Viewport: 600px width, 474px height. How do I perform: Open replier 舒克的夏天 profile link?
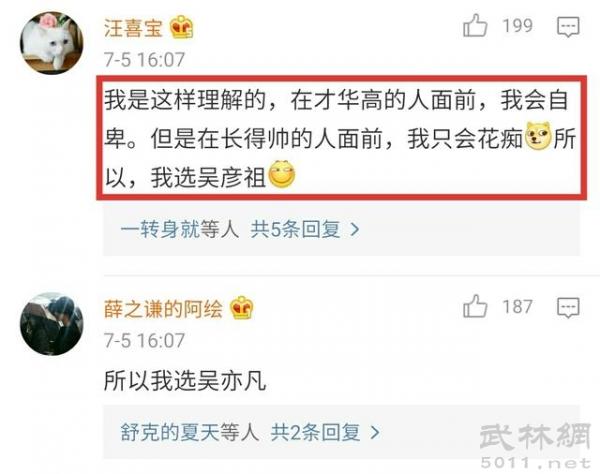[x=170, y=433]
